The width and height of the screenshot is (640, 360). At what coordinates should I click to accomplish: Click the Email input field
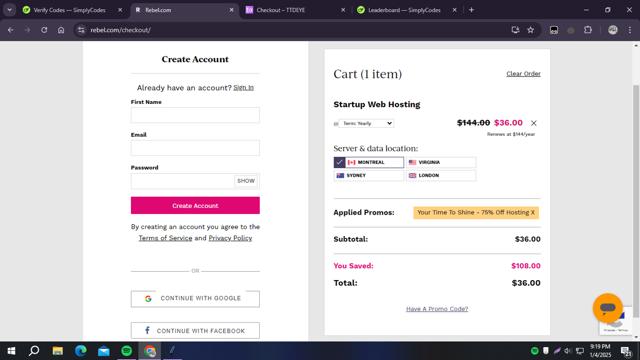[x=195, y=148]
